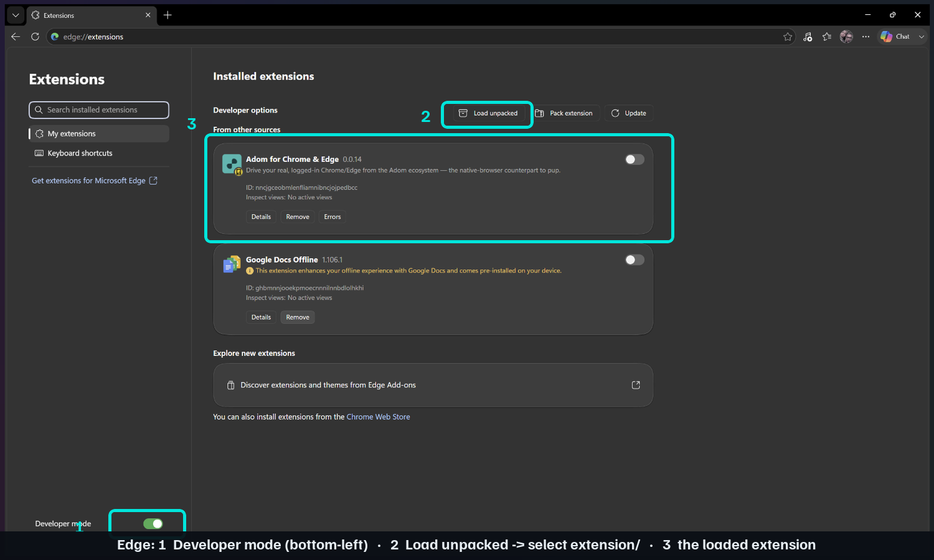The height and width of the screenshot is (560, 934).
Task: Click external link icon in Edge Add-ons card
Action: [x=636, y=385]
